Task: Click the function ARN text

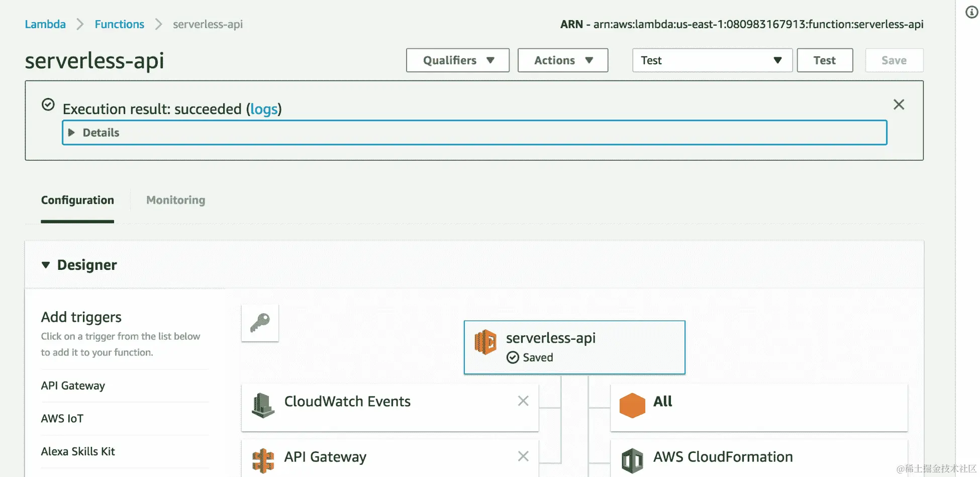Action: pyautogui.click(x=742, y=24)
